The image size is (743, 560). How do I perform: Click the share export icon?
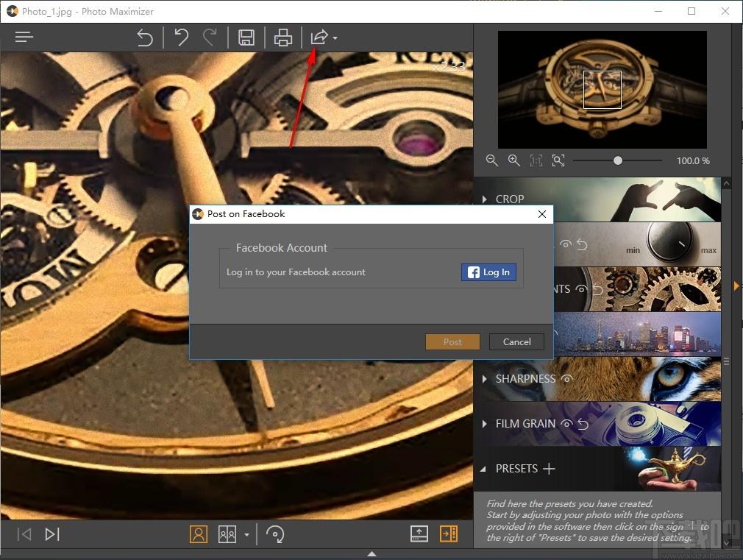pos(319,37)
